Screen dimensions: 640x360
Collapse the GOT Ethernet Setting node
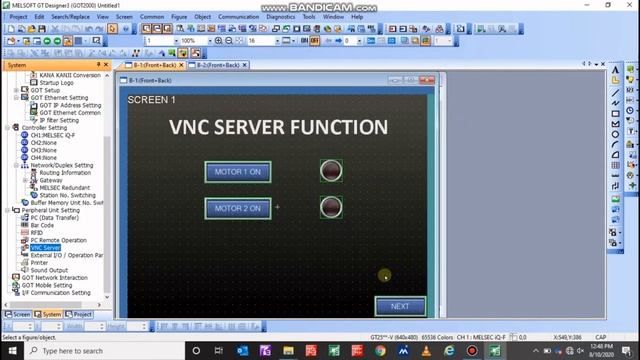click(16, 98)
